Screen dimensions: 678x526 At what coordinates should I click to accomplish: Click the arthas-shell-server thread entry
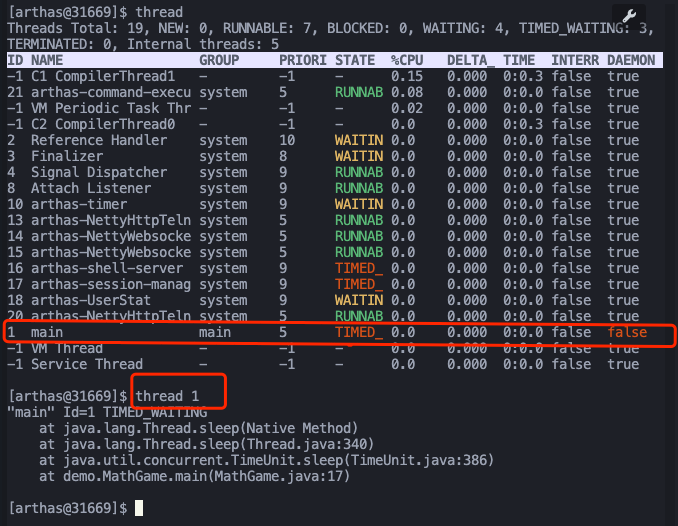[106, 268]
